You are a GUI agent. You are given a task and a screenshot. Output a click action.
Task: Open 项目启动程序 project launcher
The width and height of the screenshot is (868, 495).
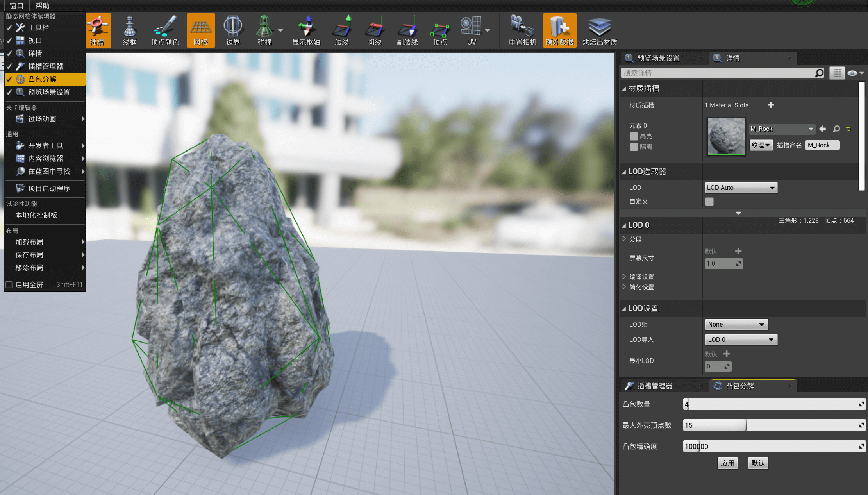pyautogui.click(x=45, y=188)
